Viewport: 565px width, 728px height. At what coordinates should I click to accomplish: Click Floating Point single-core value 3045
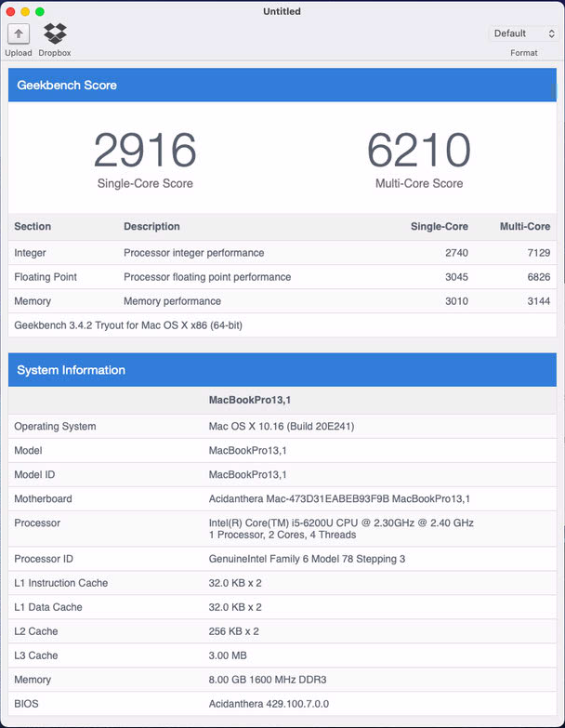(x=456, y=277)
